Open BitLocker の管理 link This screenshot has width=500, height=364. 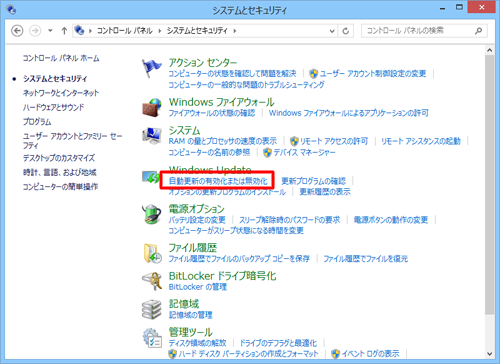tap(198, 287)
